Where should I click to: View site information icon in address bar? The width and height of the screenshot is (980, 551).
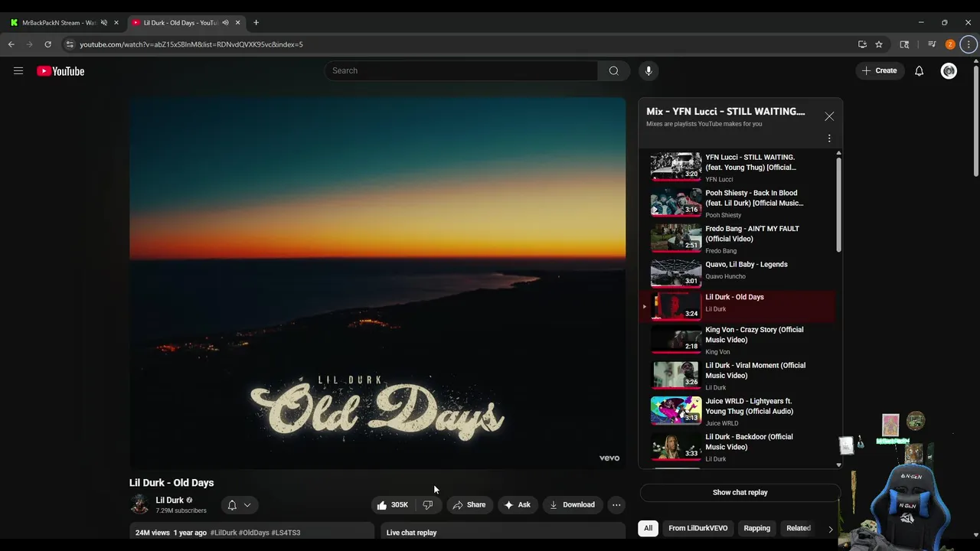point(70,44)
